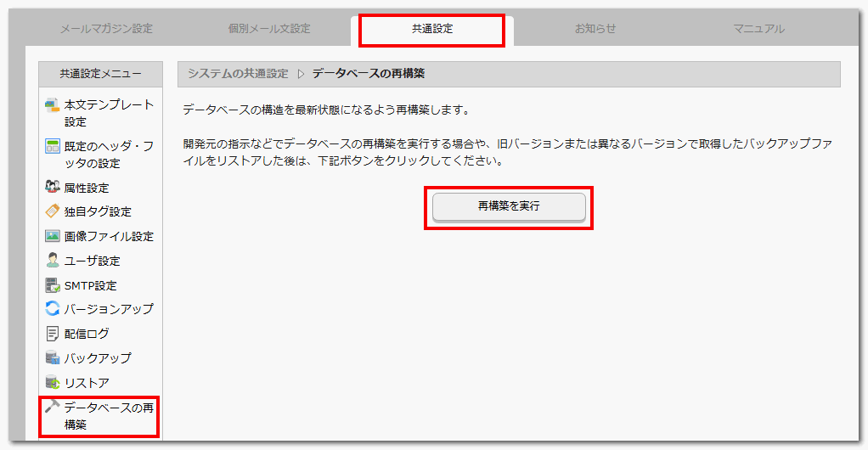Click the 本文テンプレート設定 icon
This screenshot has width=868, height=450.
click(52, 104)
